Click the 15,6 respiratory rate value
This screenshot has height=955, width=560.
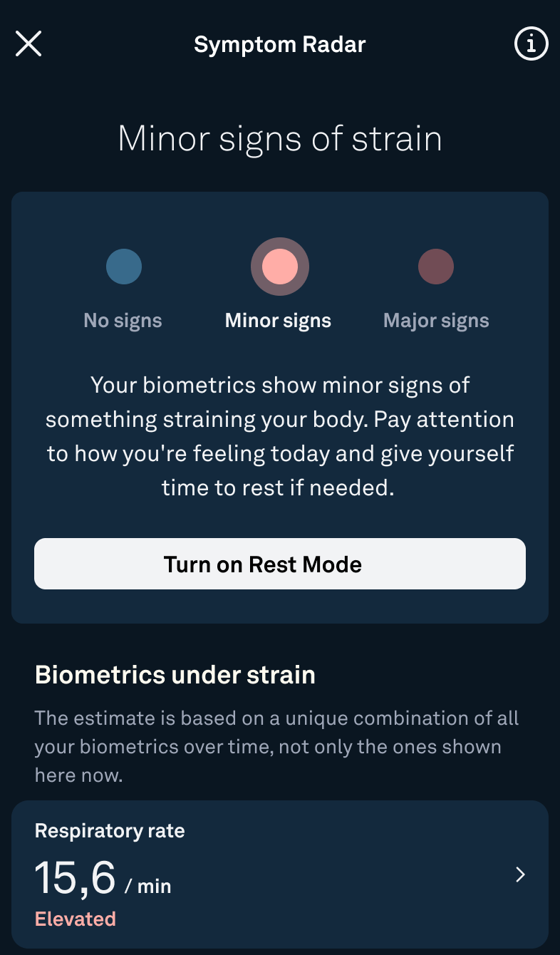pos(75,878)
